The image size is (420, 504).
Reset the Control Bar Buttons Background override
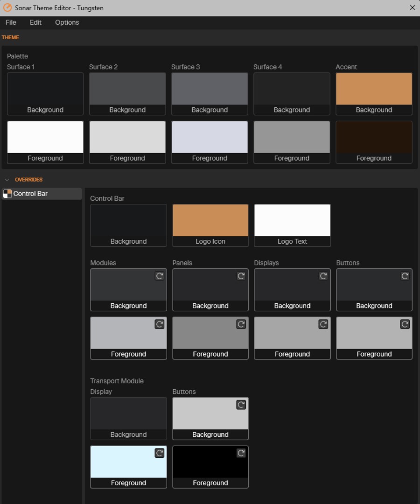pyautogui.click(x=405, y=276)
